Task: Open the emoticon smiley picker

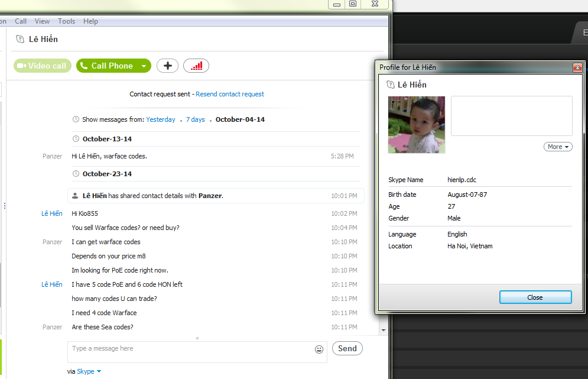Action: [x=319, y=349]
